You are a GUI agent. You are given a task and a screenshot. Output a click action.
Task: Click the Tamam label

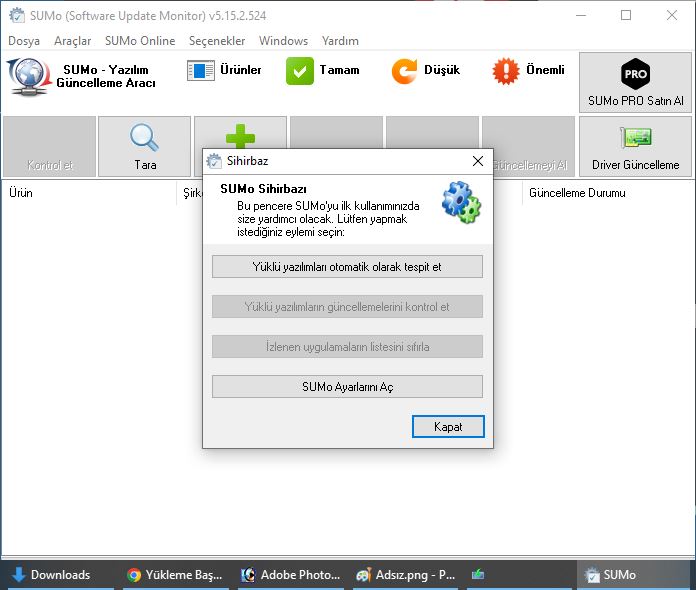[x=340, y=70]
